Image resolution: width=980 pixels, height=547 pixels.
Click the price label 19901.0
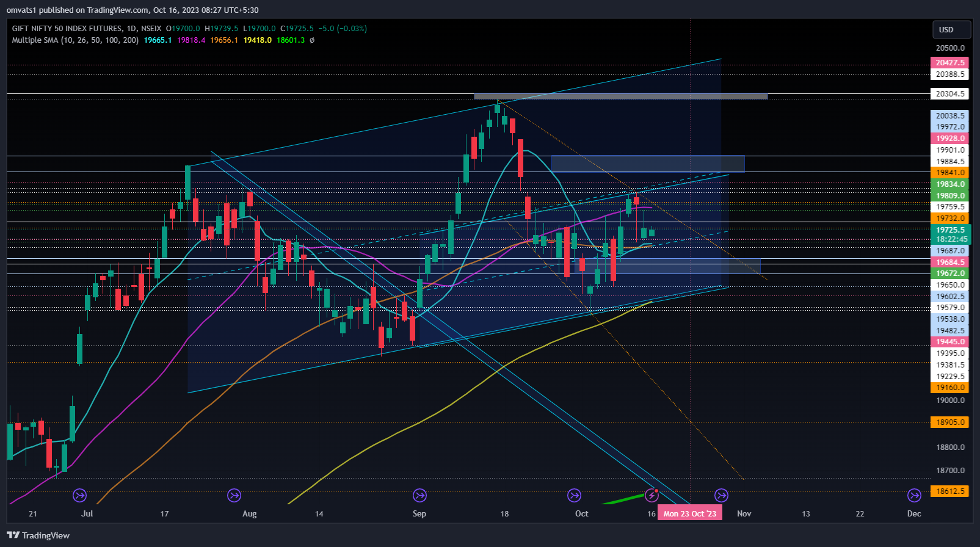coord(951,150)
